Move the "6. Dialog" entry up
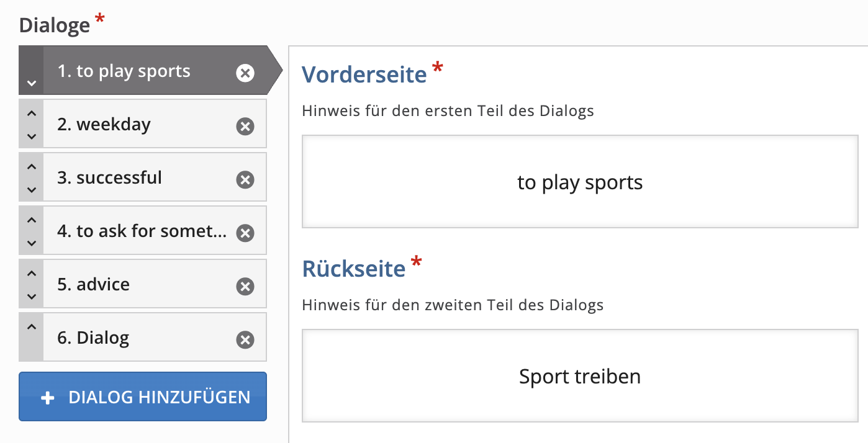This screenshot has width=868, height=443. (32, 327)
